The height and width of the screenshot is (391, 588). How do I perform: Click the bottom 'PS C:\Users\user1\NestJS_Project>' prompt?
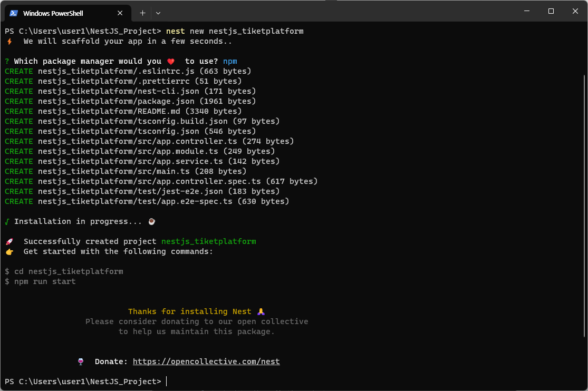click(83, 382)
